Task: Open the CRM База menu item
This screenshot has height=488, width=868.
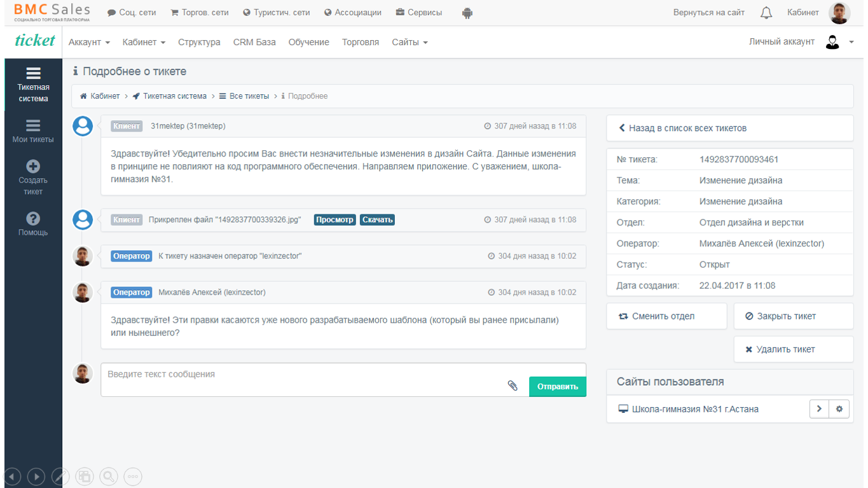Action: click(254, 42)
